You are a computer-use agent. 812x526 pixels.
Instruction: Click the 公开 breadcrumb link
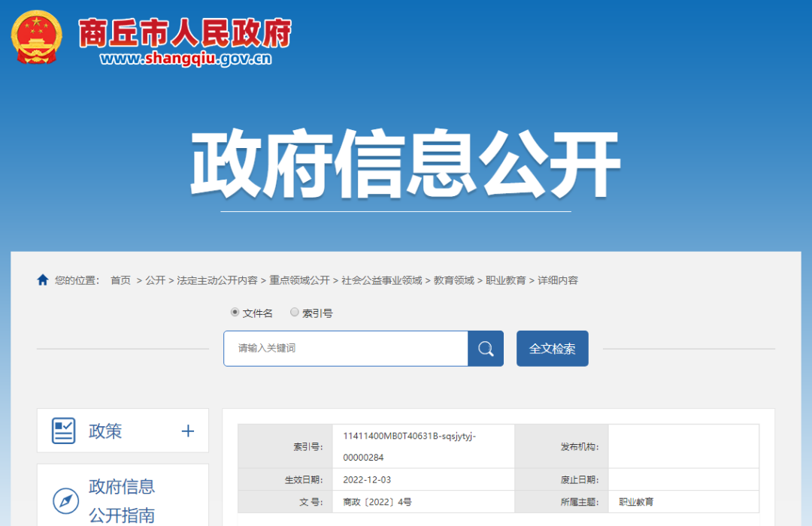pos(156,280)
